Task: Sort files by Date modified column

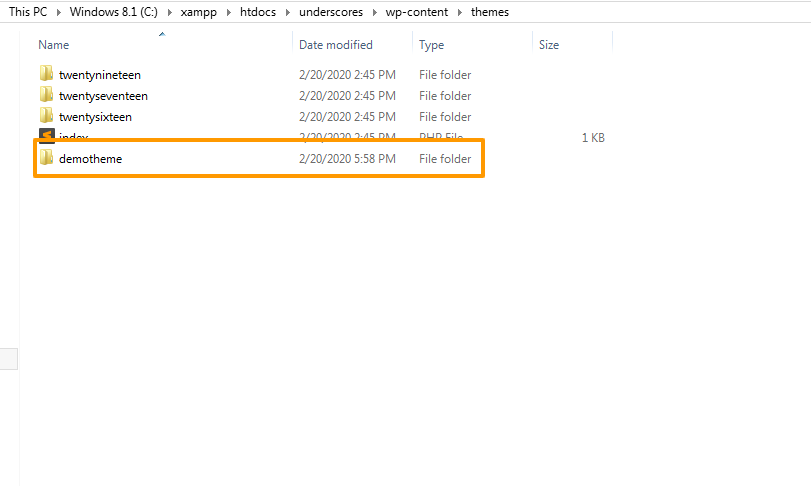Action: pos(336,45)
